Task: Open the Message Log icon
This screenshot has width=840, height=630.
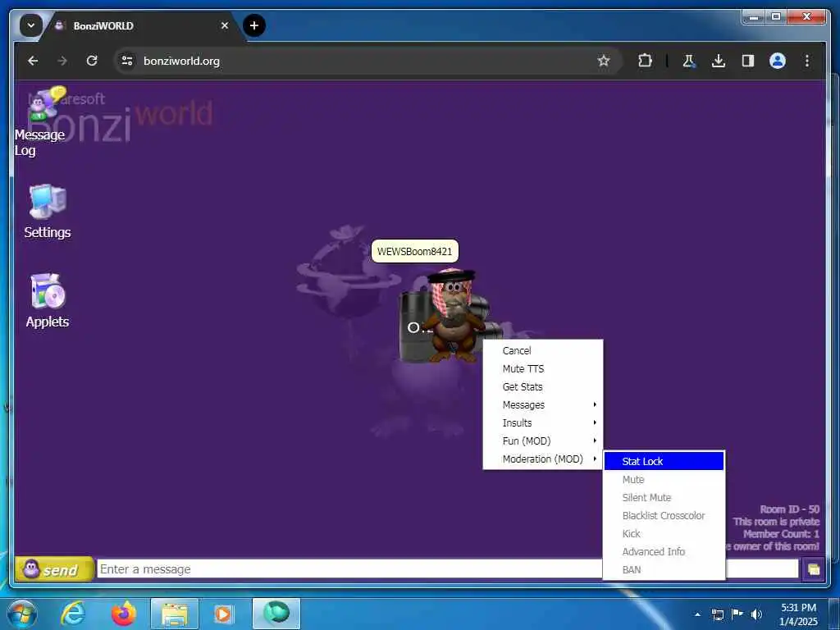Action: click(x=42, y=121)
